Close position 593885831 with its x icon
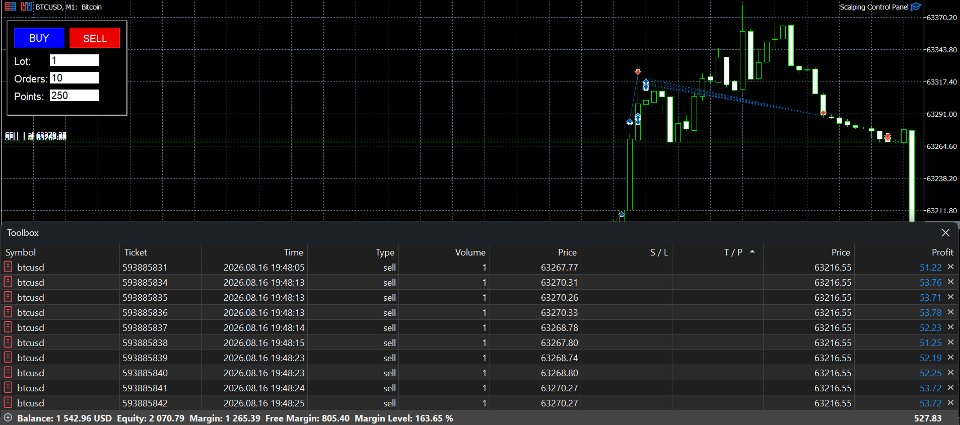 tap(950, 267)
